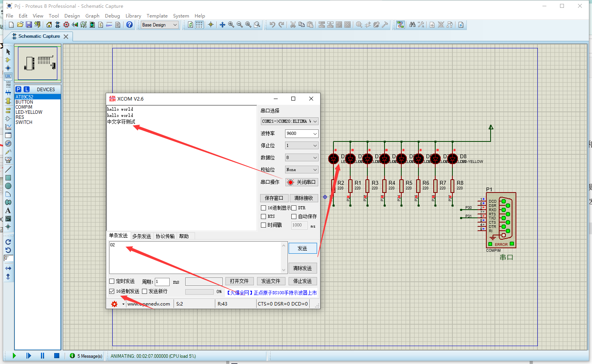Select the Junction Dot mode tool

(x=8, y=68)
